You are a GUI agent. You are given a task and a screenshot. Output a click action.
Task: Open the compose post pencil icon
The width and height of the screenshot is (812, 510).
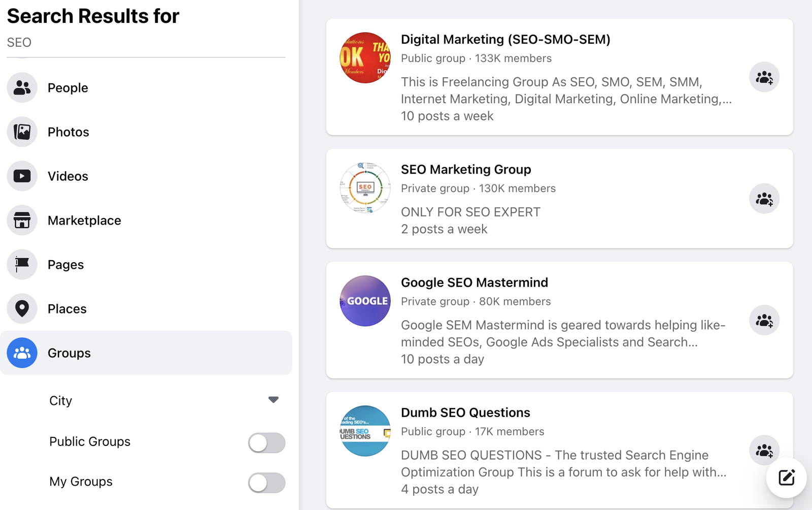coord(786,477)
